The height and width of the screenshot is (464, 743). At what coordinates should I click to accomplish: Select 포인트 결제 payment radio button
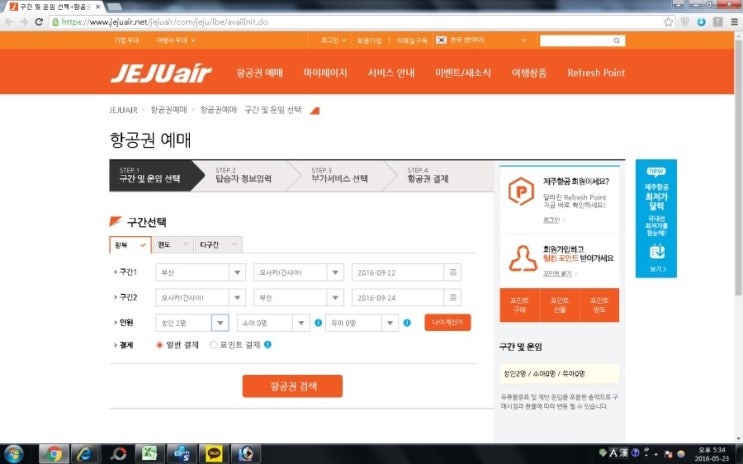click(213, 345)
